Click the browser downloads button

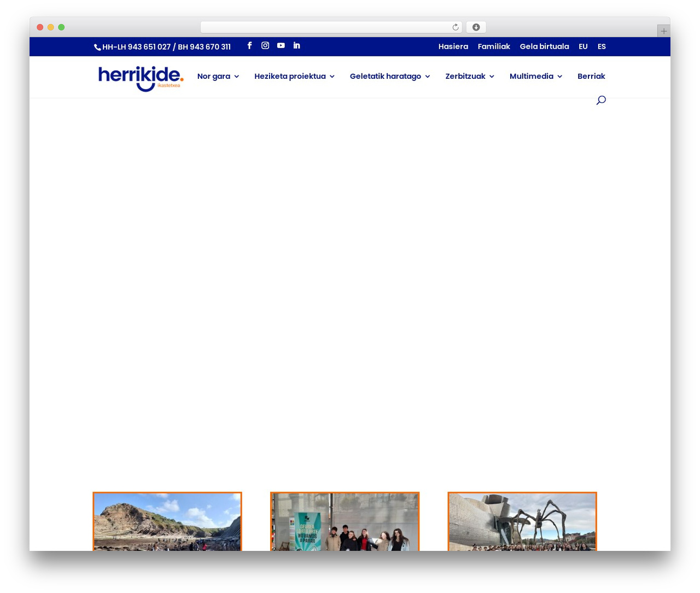(476, 27)
